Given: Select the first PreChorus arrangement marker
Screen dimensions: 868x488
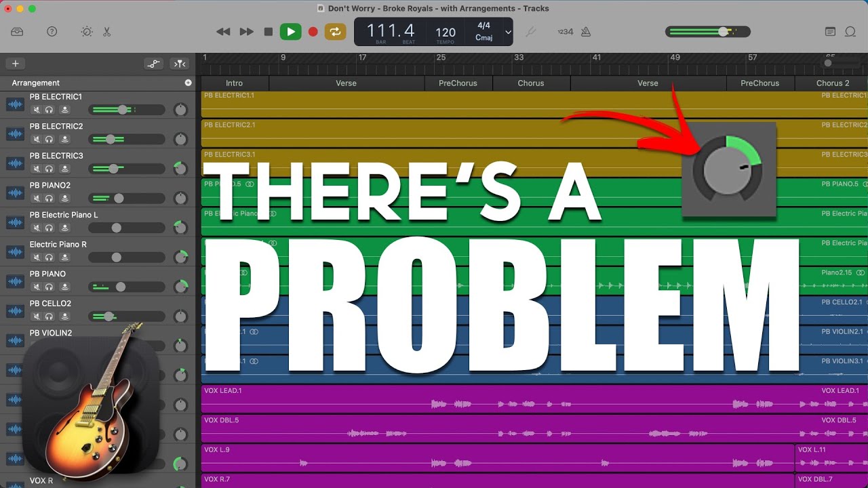Looking at the screenshot, I should pyautogui.click(x=458, y=83).
